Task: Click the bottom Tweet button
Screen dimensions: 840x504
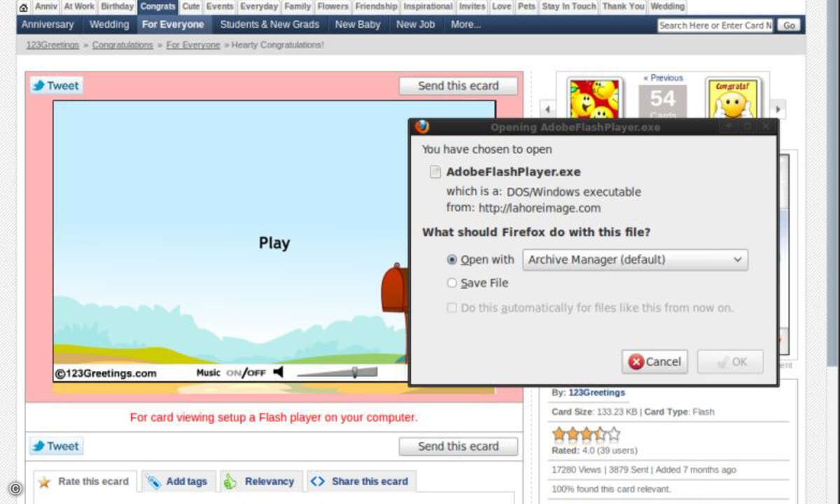Action: tap(56, 446)
